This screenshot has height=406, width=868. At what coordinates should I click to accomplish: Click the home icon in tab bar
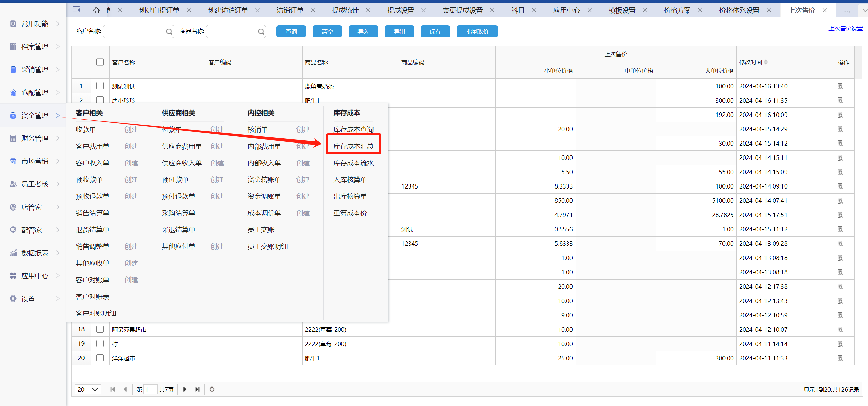click(x=96, y=10)
